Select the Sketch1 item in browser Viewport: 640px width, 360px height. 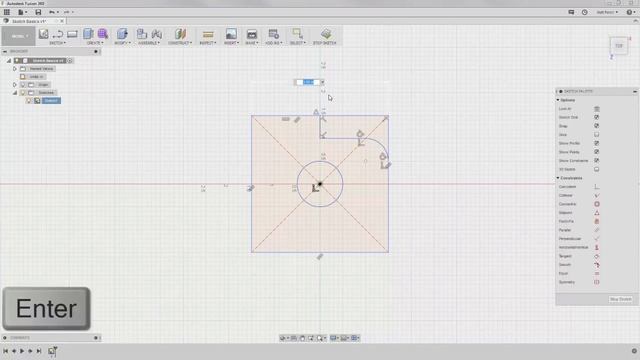51,100
